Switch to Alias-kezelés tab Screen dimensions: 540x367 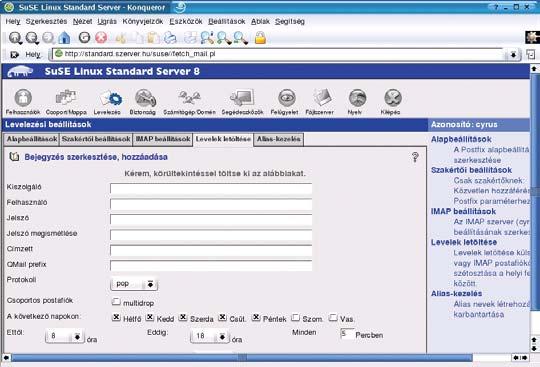pos(279,139)
